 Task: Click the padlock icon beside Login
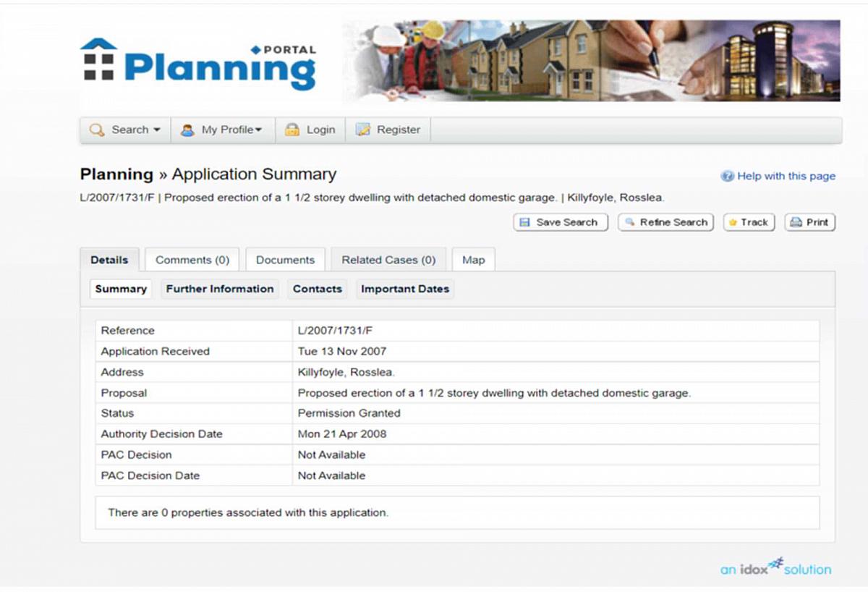(292, 130)
